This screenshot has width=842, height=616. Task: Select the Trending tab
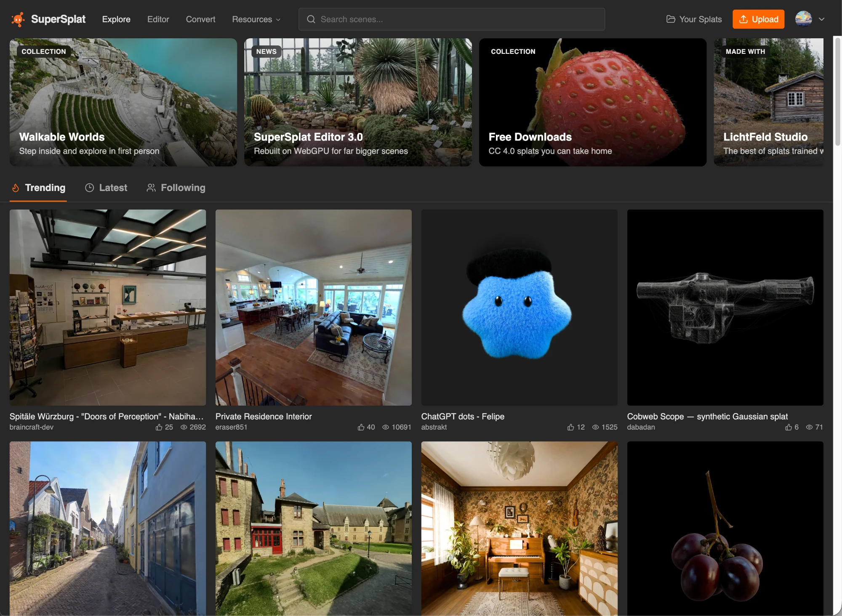38,188
